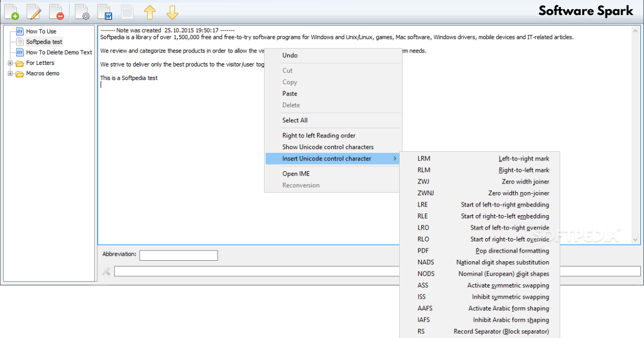Insert LRM Left-to-right mark
Viewport: 644px width, 338px height.
click(480, 158)
